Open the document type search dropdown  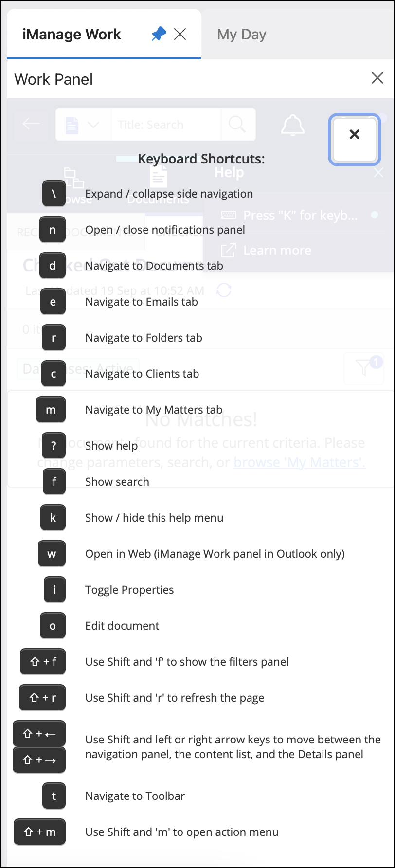[x=83, y=125]
